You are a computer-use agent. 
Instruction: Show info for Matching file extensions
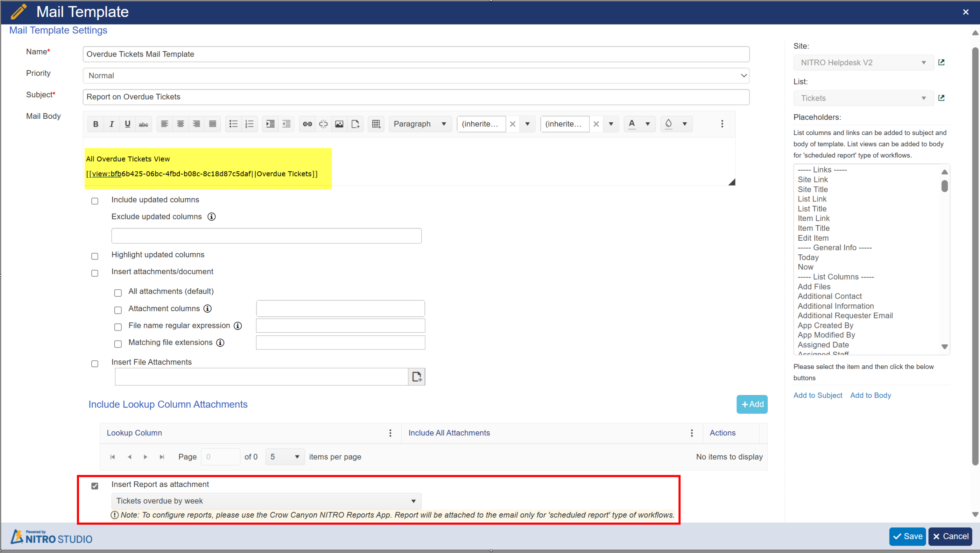point(220,343)
